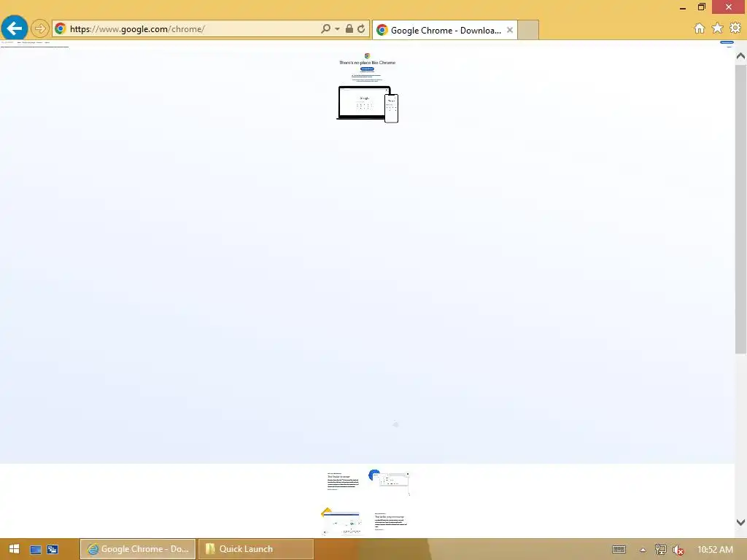Restore down the Internet Explorer window
The image size is (747, 560).
[x=702, y=7]
